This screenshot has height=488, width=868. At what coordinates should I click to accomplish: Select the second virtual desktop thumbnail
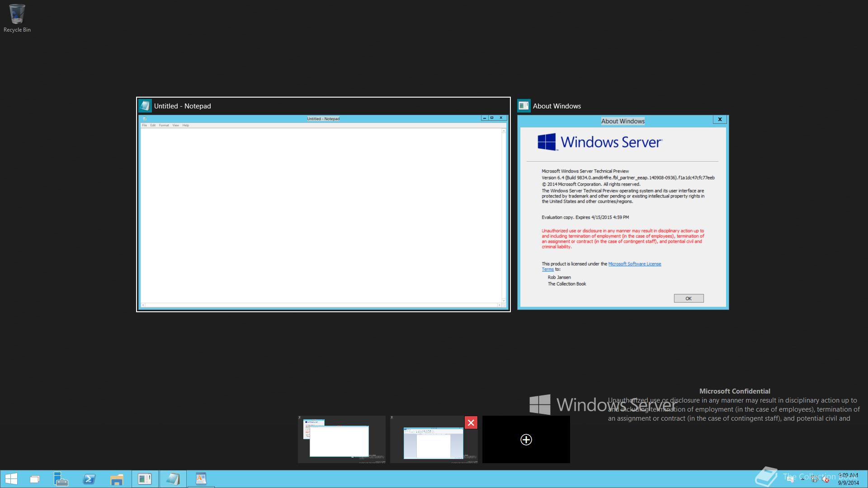point(434,439)
